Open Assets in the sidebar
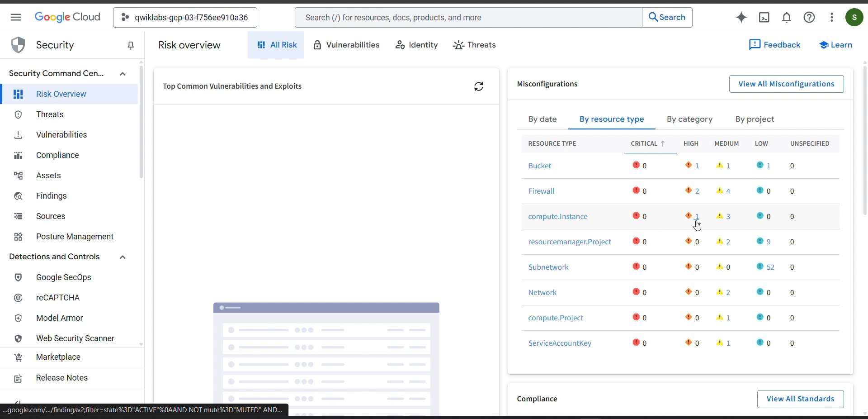The image size is (868, 419). [69, 176]
